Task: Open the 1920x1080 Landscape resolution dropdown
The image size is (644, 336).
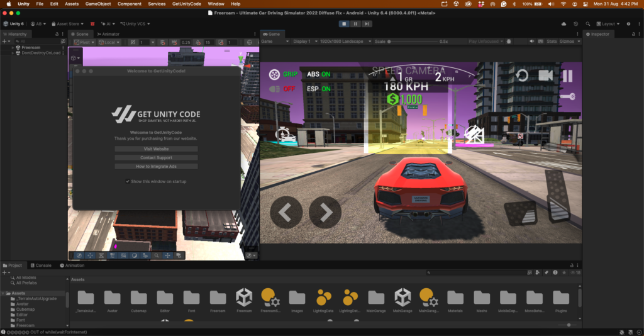Action: coord(345,42)
